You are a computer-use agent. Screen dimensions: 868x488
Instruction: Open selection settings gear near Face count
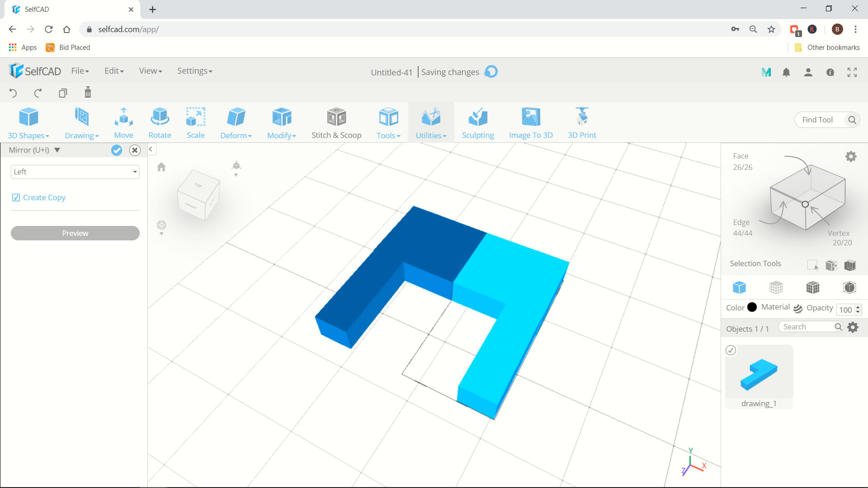851,157
